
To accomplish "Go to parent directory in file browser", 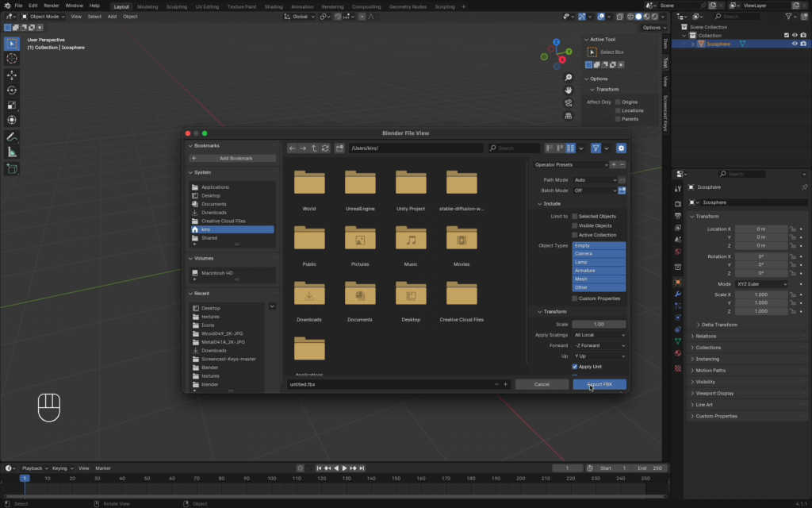I will tap(314, 148).
